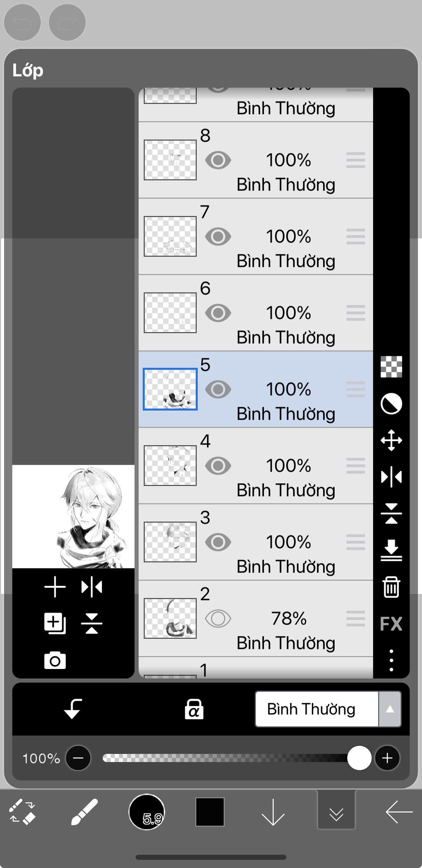Tap the camera icon to import photo
This screenshot has height=868, width=422.
pos(55,661)
